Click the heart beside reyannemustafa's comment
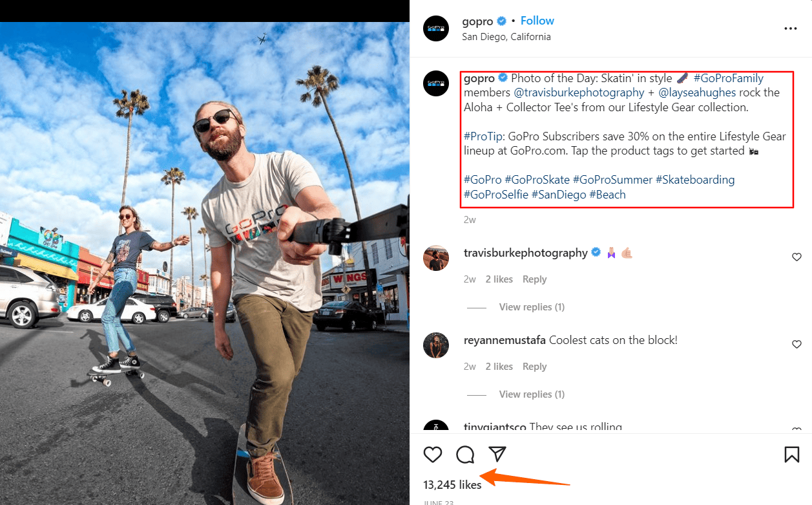This screenshot has height=505, width=812. pos(796,344)
